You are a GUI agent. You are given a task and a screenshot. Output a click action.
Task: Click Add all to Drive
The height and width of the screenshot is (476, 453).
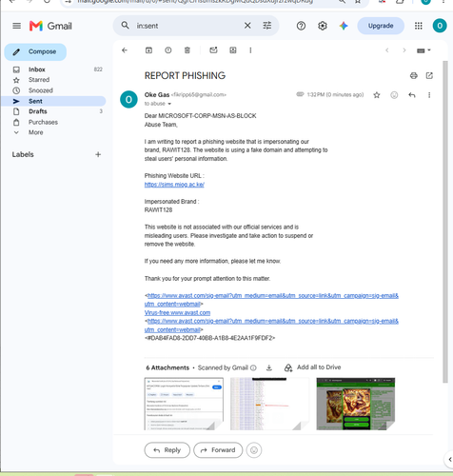point(312,367)
